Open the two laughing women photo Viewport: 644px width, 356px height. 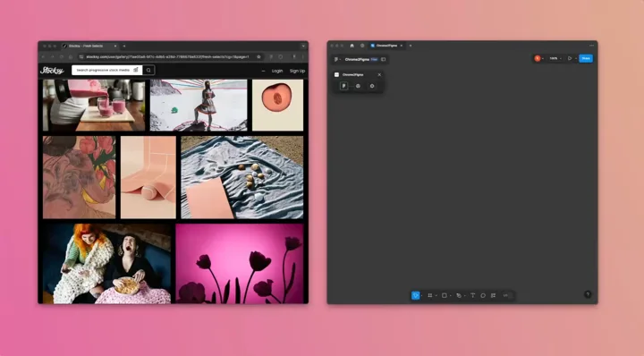pyautogui.click(x=106, y=264)
